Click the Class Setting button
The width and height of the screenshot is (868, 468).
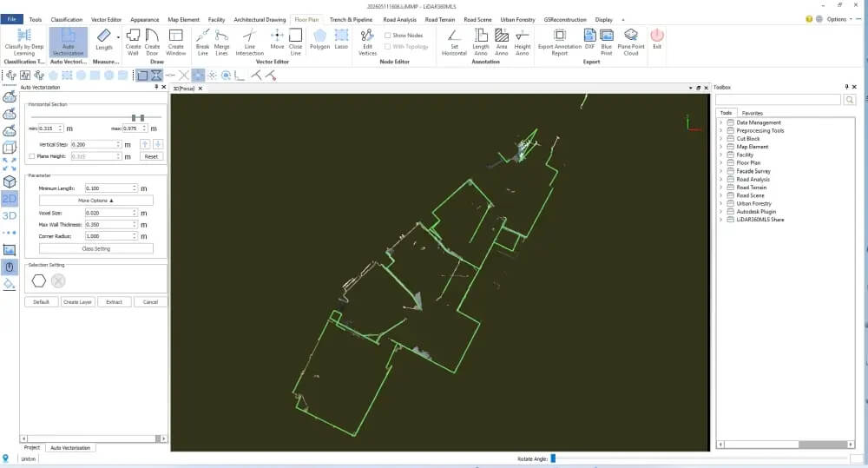click(x=95, y=248)
